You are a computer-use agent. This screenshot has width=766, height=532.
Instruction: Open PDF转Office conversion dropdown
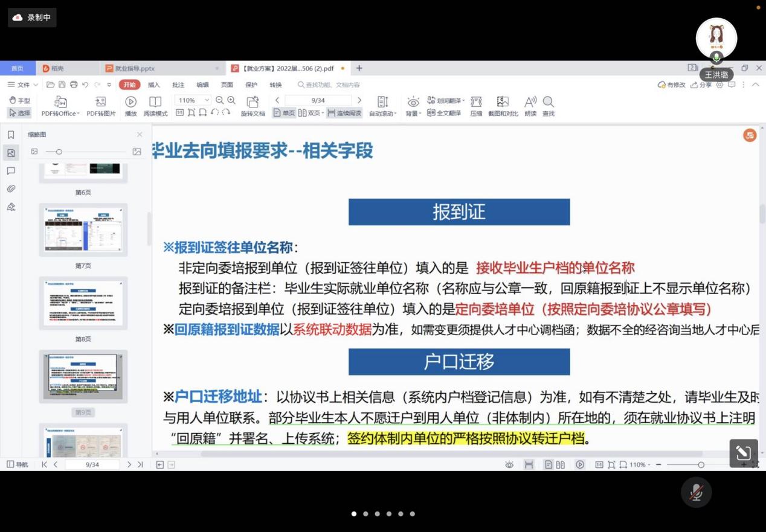coord(60,106)
